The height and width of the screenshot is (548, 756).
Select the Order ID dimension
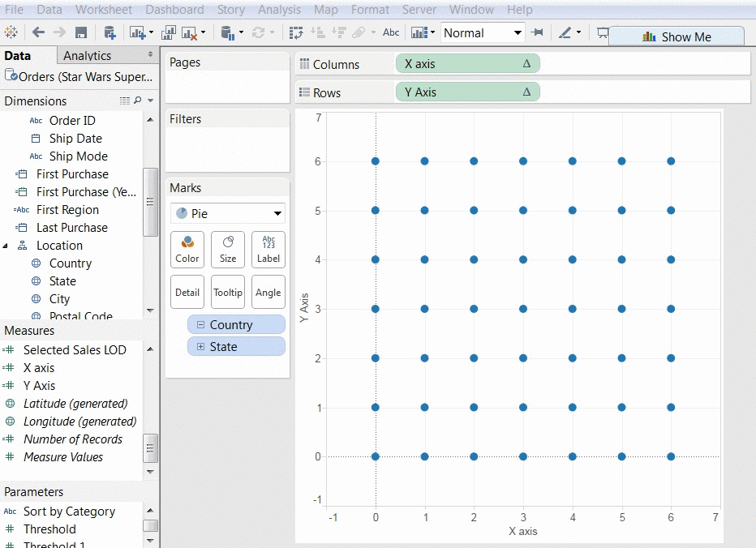72,121
